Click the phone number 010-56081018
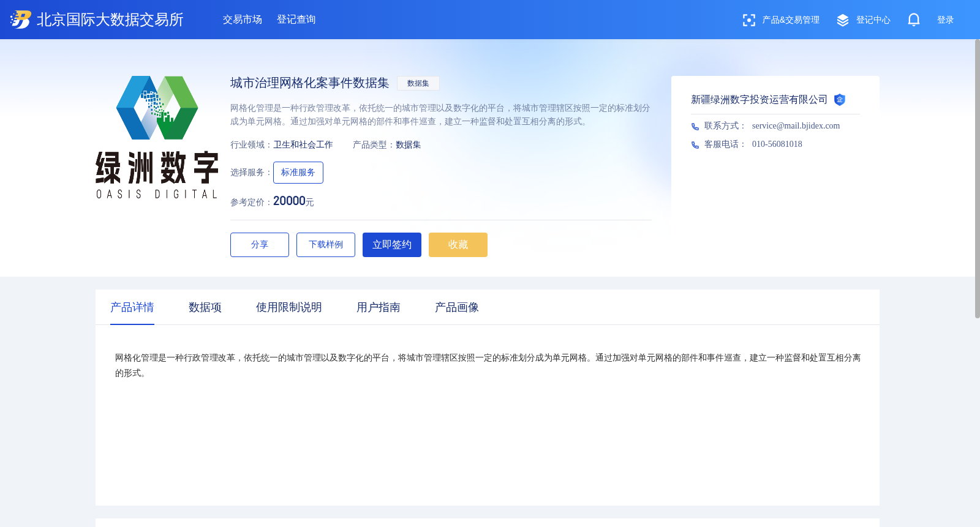The height and width of the screenshot is (527, 980). coord(777,144)
